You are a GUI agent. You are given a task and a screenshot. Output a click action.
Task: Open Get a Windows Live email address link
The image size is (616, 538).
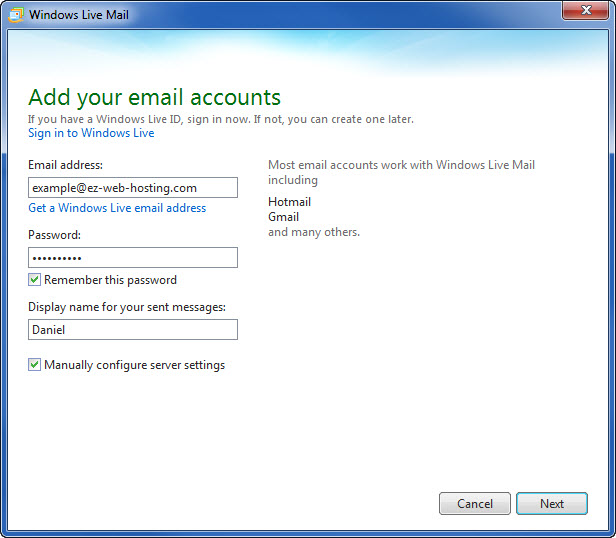click(117, 207)
